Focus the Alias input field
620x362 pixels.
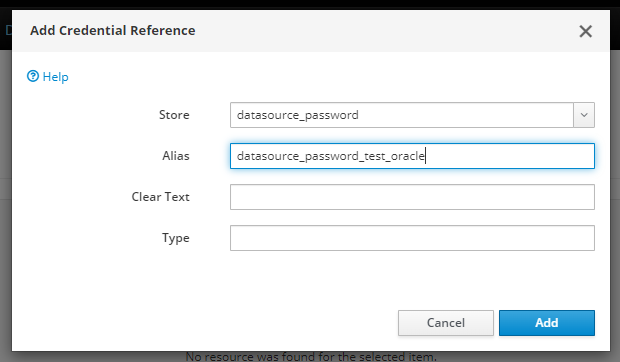[412, 156]
